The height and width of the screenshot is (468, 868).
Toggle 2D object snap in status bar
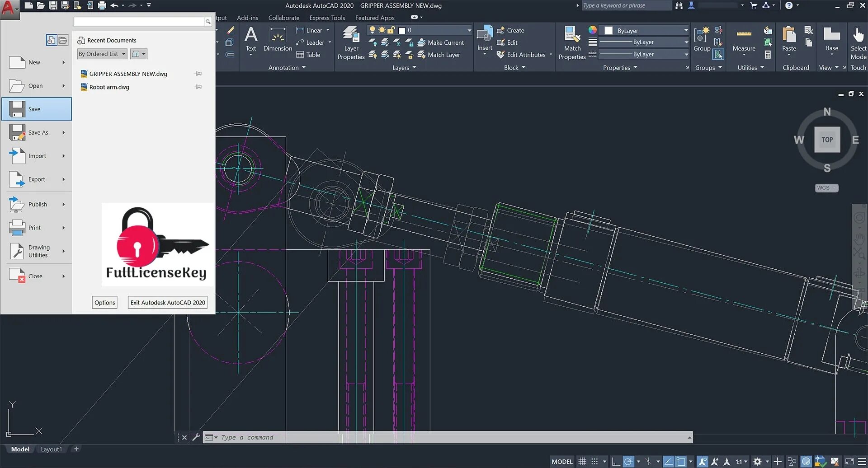(681, 462)
